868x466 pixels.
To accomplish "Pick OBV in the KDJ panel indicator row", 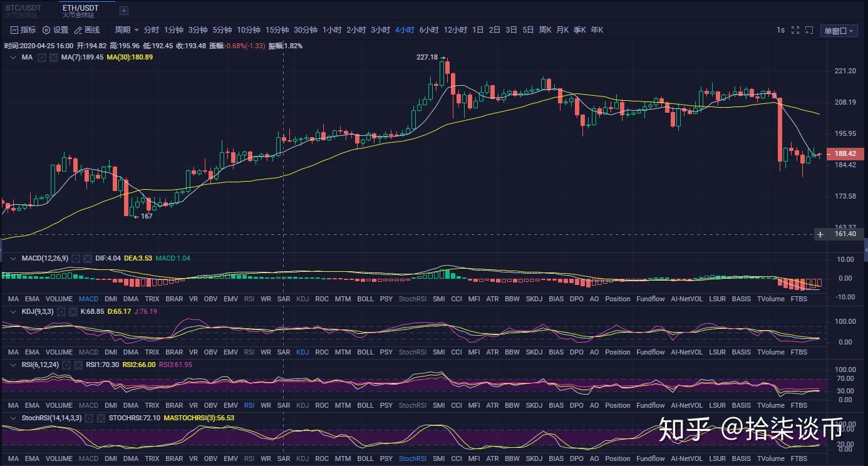I will (211, 352).
